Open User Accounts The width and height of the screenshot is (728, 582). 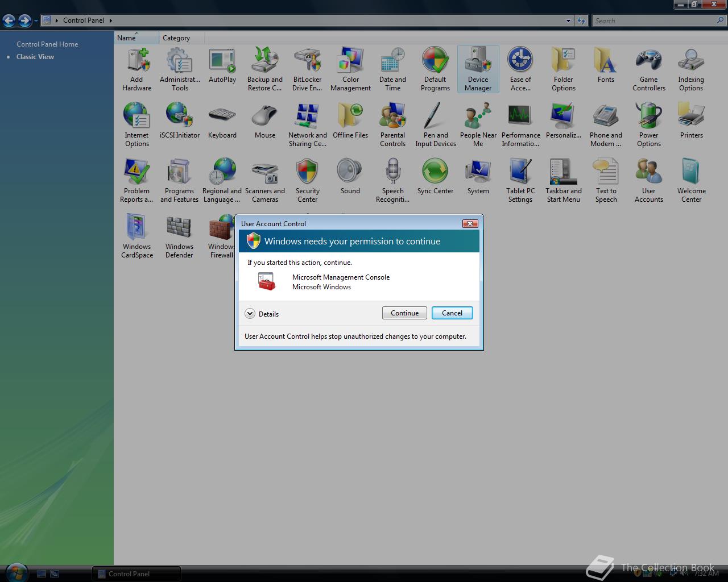click(x=649, y=181)
